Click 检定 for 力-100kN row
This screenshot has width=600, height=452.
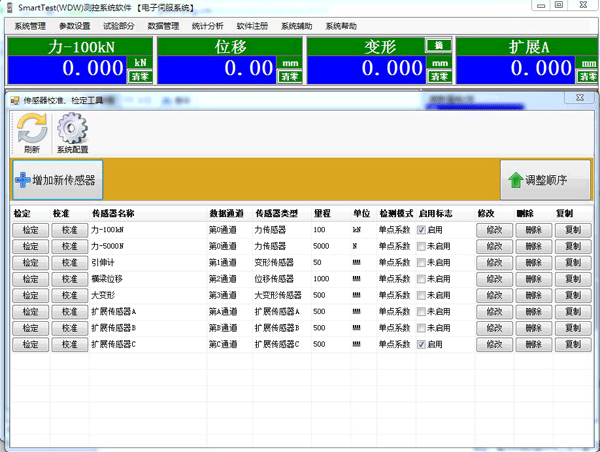tap(30, 230)
